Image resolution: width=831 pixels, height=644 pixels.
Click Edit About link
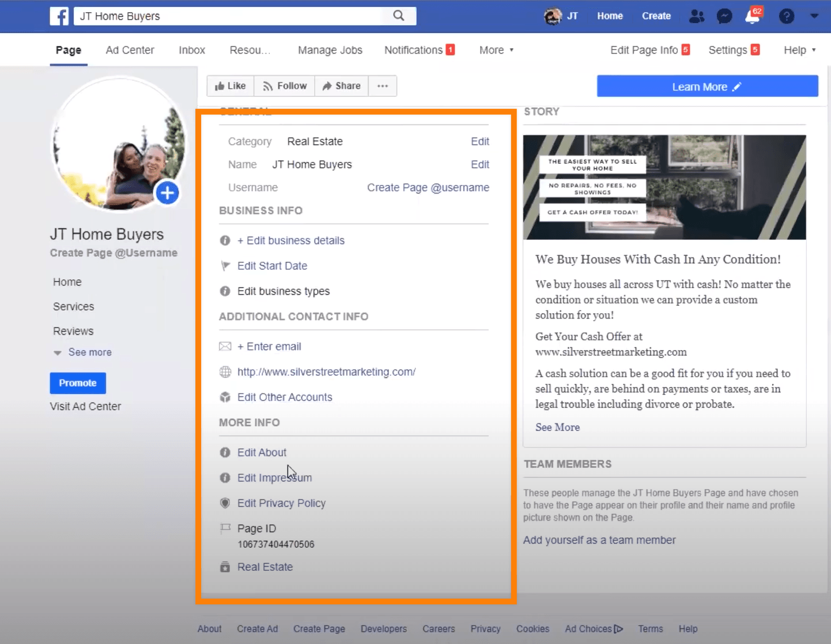point(262,452)
